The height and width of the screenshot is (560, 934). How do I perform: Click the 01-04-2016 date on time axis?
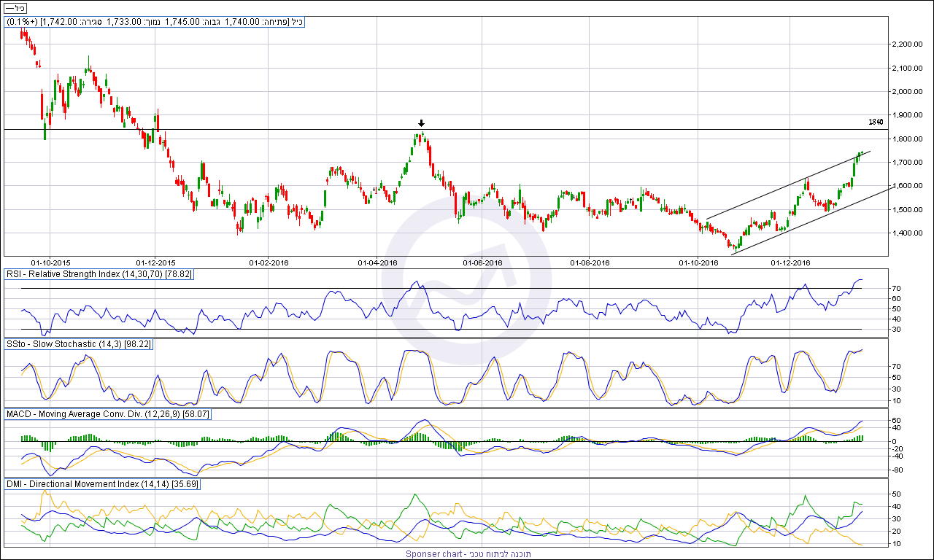pyautogui.click(x=377, y=262)
